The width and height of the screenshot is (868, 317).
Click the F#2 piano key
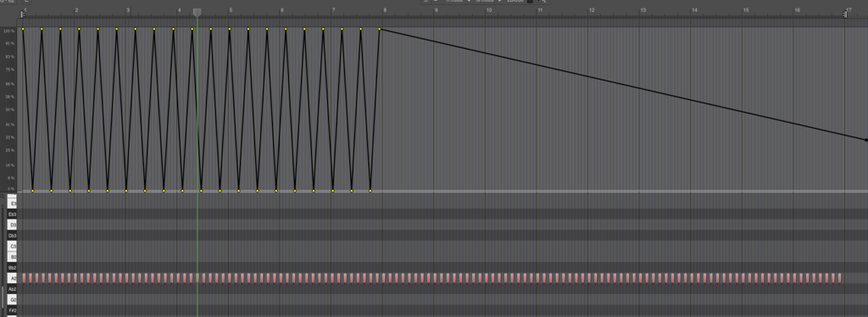click(x=12, y=310)
